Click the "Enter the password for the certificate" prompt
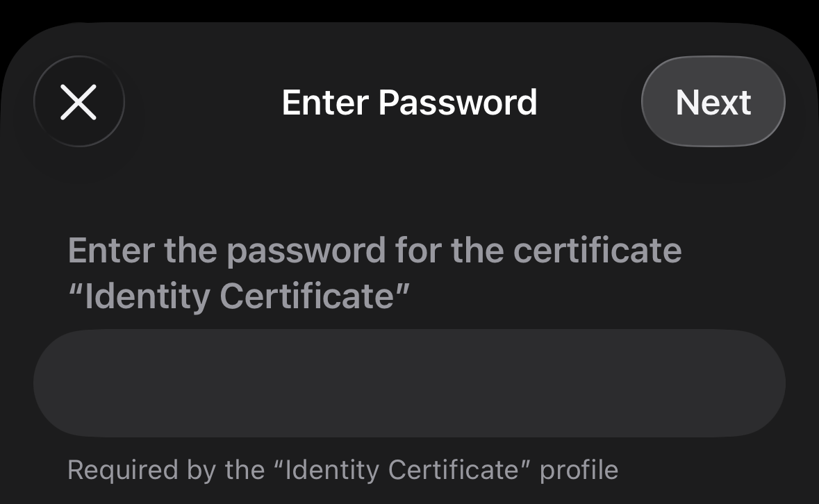Viewport: 819px width, 504px height. click(374, 250)
